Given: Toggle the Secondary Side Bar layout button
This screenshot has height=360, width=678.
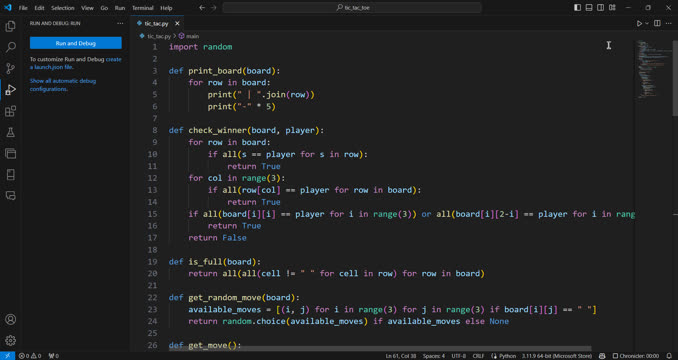Looking at the screenshot, I should [x=601, y=8].
